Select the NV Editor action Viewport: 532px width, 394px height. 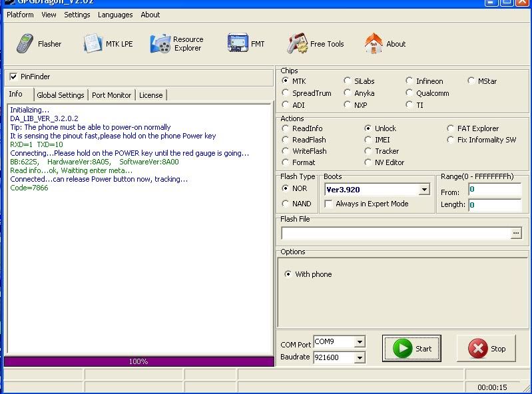tap(368, 162)
